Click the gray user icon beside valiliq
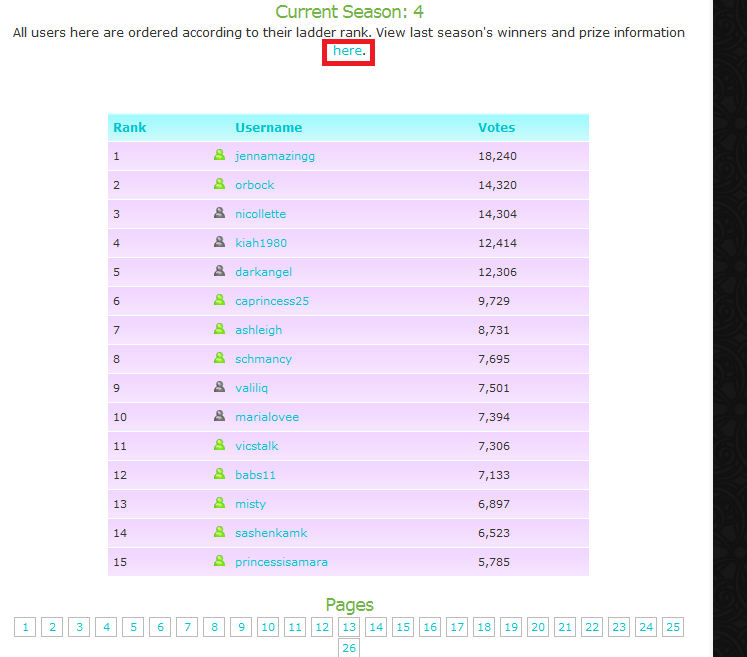Screen dimensions: 747x657 219,387
